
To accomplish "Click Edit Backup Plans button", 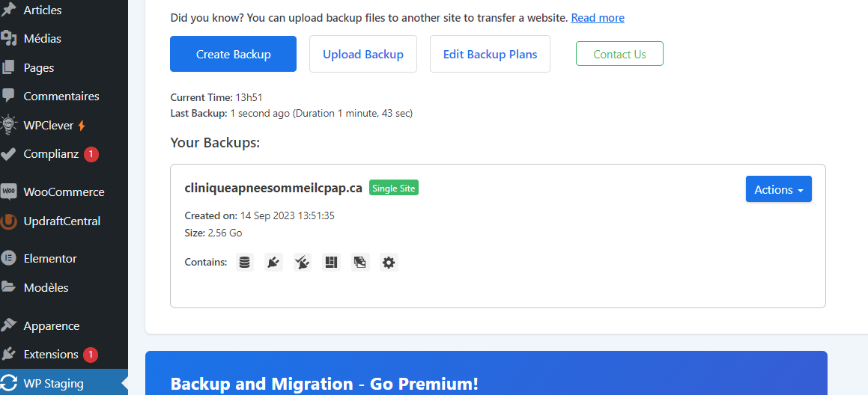I will click(490, 54).
